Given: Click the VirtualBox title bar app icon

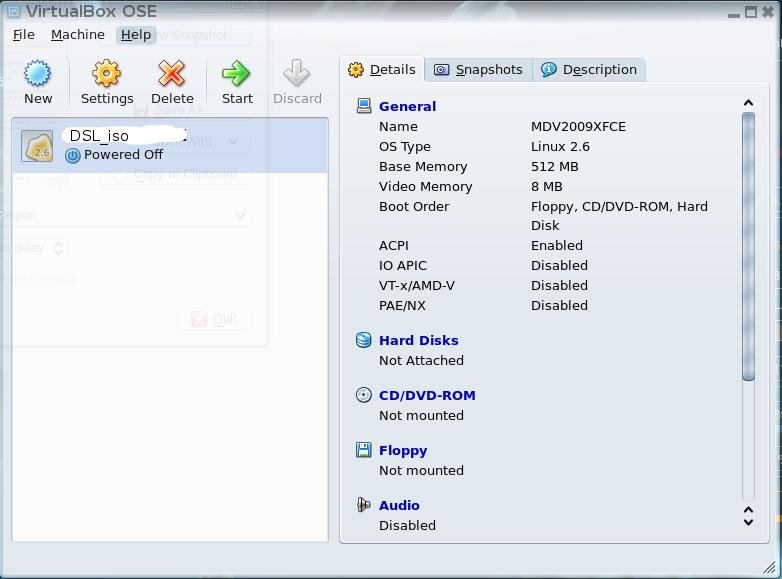Looking at the screenshot, I should [13, 11].
